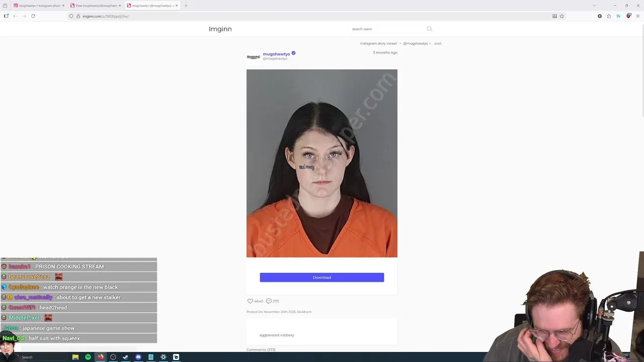
Task: Go back one page
Action: click(15, 16)
